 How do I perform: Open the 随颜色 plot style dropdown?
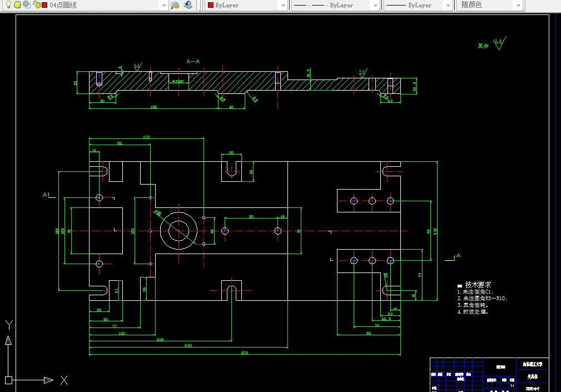(518, 6)
